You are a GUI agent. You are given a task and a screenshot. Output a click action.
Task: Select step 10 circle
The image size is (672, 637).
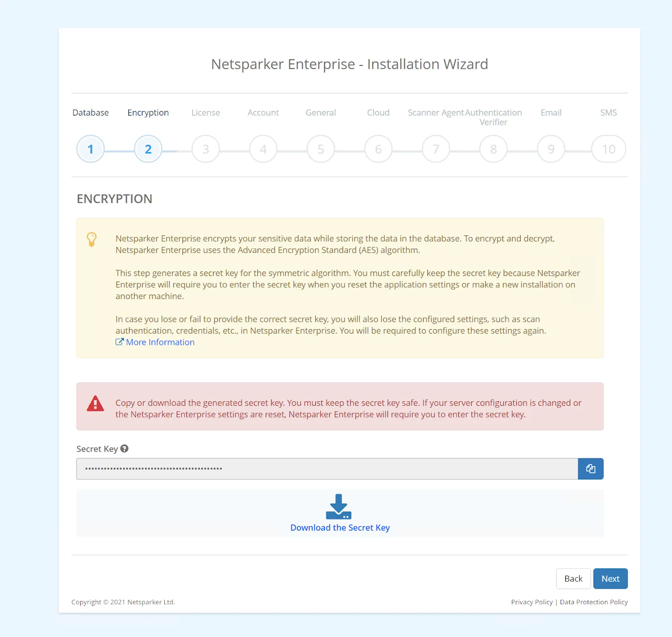609,149
